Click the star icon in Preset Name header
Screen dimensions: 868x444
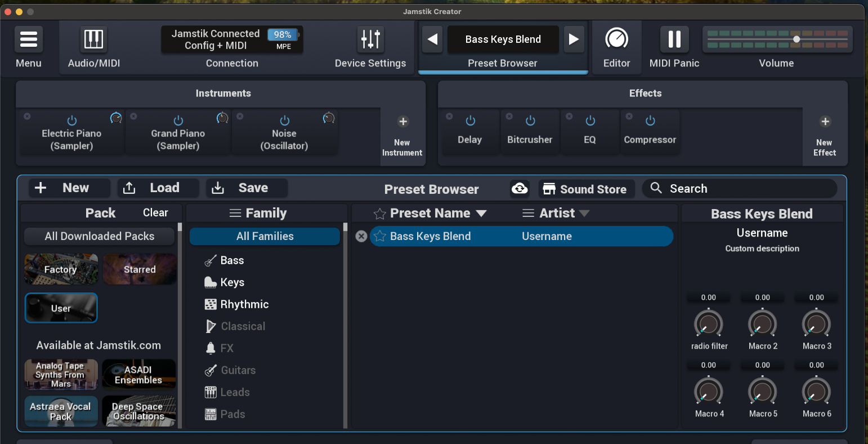point(380,214)
